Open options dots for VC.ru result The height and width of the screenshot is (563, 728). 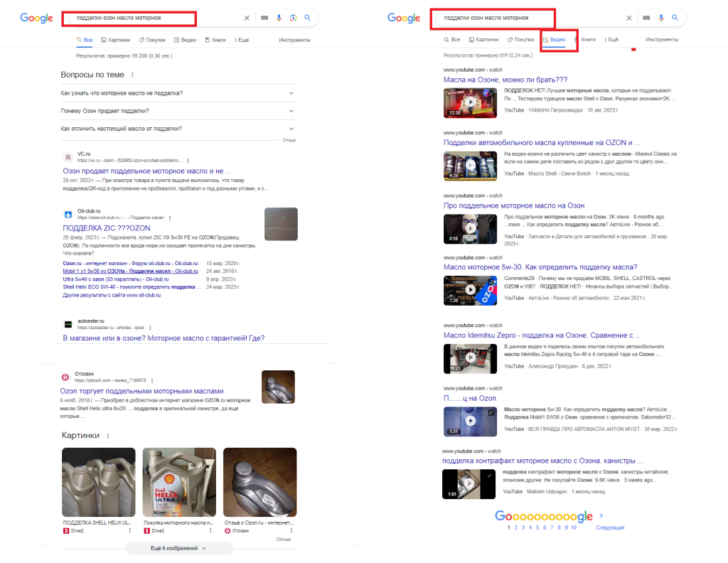188,161
